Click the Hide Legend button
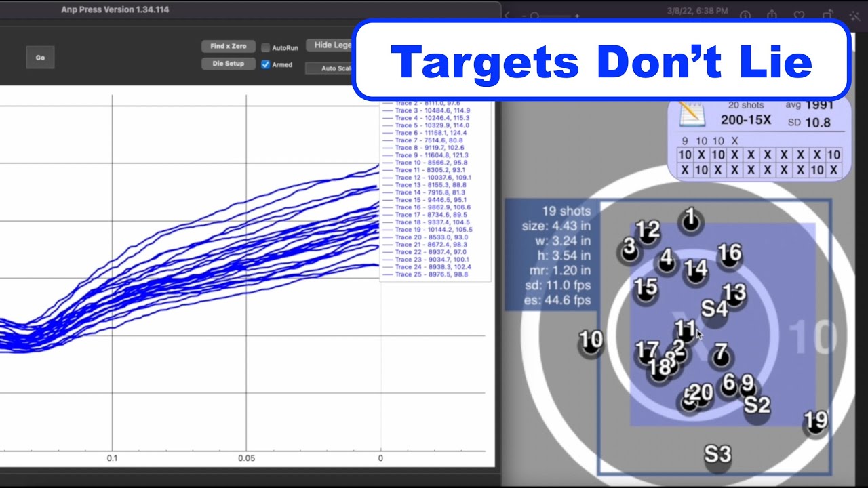Screen dimensions: 868x488 pyautogui.click(x=329, y=45)
